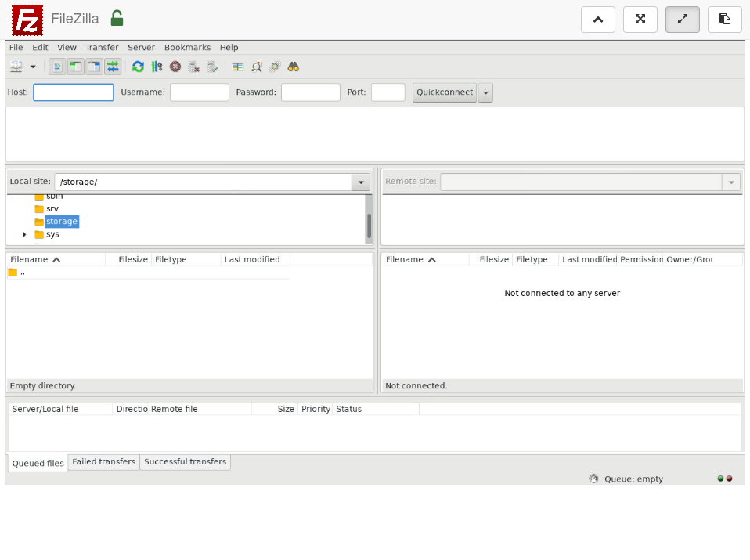750x560 pixels.
Task: Open the Help menu
Action: 229,47
